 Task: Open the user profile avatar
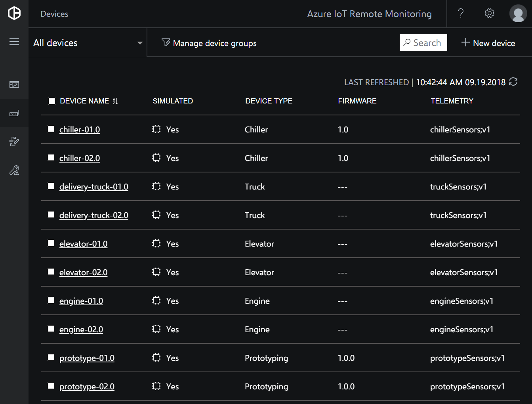[x=518, y=13]
